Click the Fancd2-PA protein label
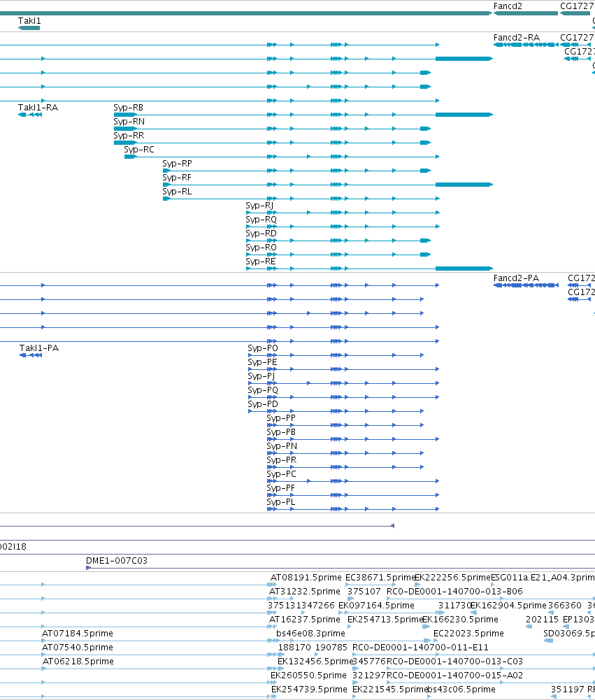The height and width of the screenshot is (700, 595). [x=516, y=278]
